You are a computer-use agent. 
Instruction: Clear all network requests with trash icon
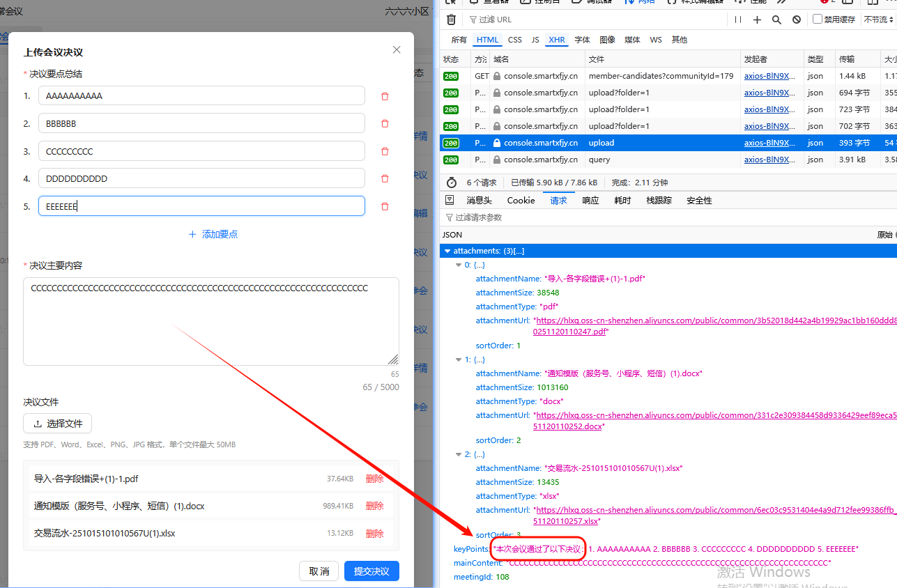tap(450, 20)
